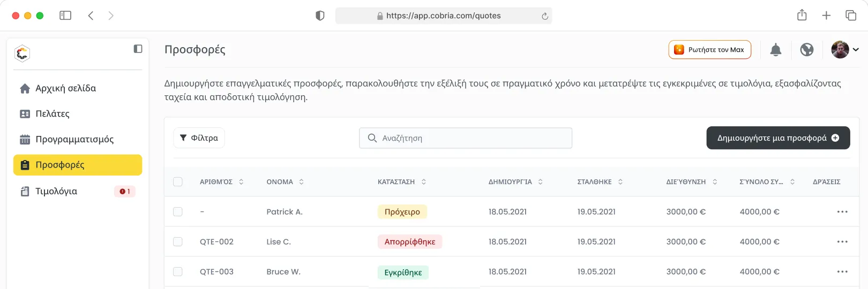Click browser back arrow

click(91, 16)
